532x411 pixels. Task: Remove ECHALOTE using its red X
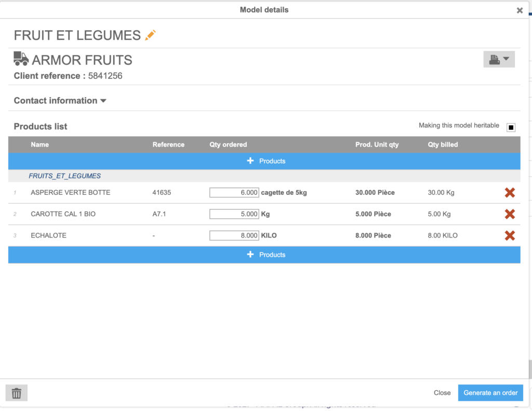pos(510,235)
